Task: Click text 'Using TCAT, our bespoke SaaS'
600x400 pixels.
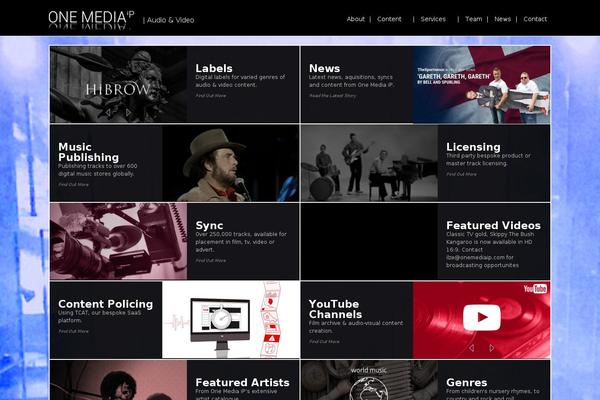Action: pos(99,313)
